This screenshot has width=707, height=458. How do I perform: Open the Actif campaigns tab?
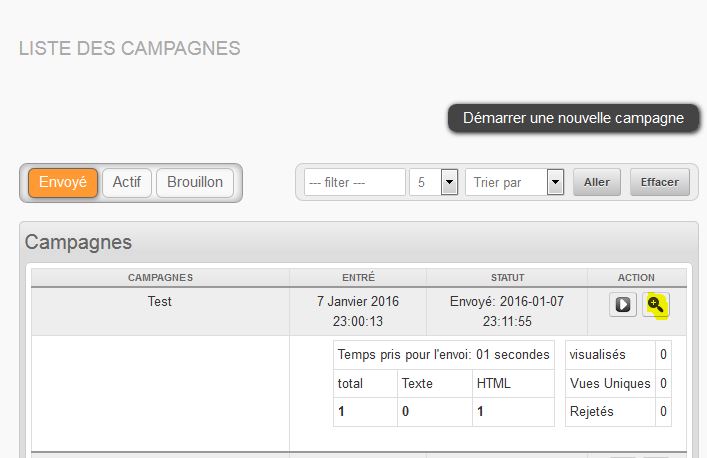[126, 183]
